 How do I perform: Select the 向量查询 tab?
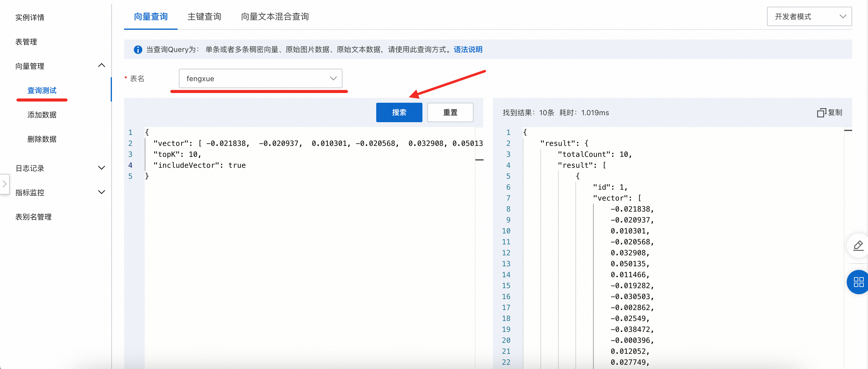point(151,16)
